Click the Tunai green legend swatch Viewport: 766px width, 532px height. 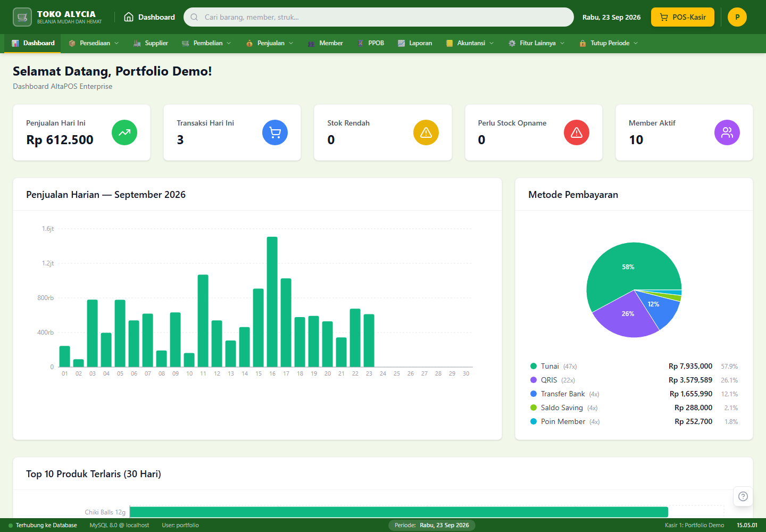(x=534, y=366)
